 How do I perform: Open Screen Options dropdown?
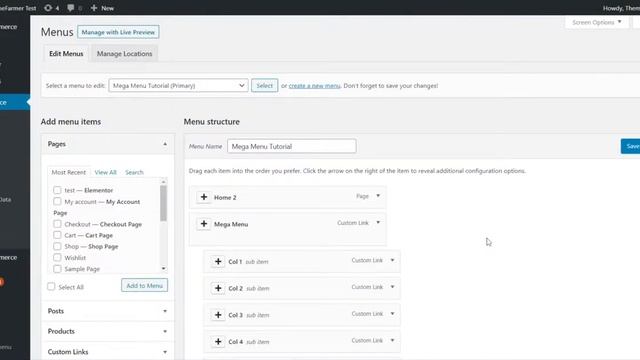[x=597, y=22]
